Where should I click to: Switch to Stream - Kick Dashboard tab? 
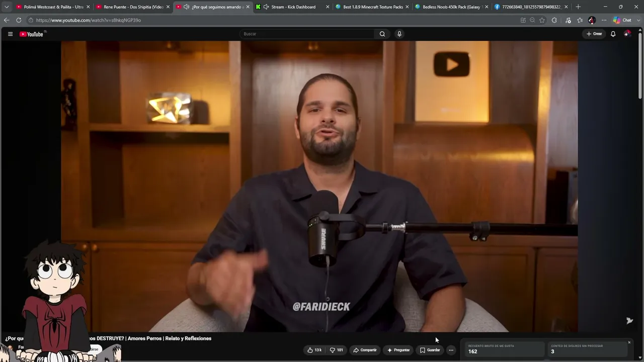(x=292, y=7)
